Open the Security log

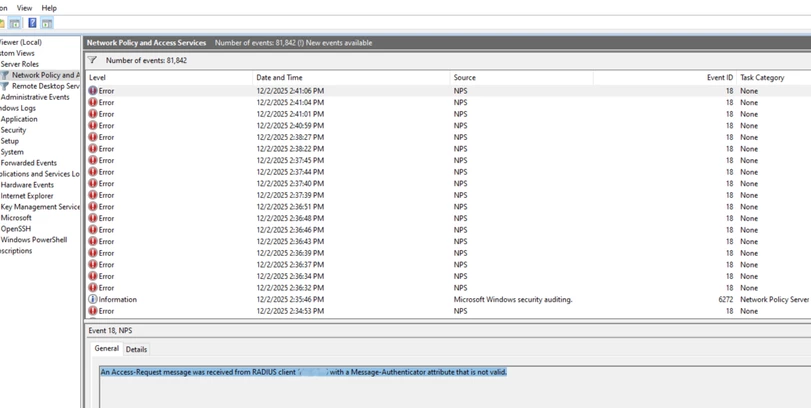(13, 130)
